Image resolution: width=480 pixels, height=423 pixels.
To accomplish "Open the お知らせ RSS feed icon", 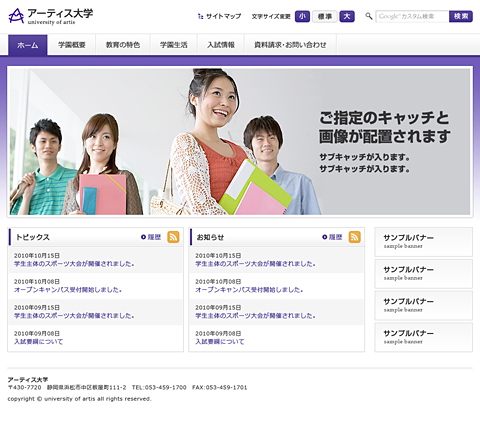I will tap(354, 237).
